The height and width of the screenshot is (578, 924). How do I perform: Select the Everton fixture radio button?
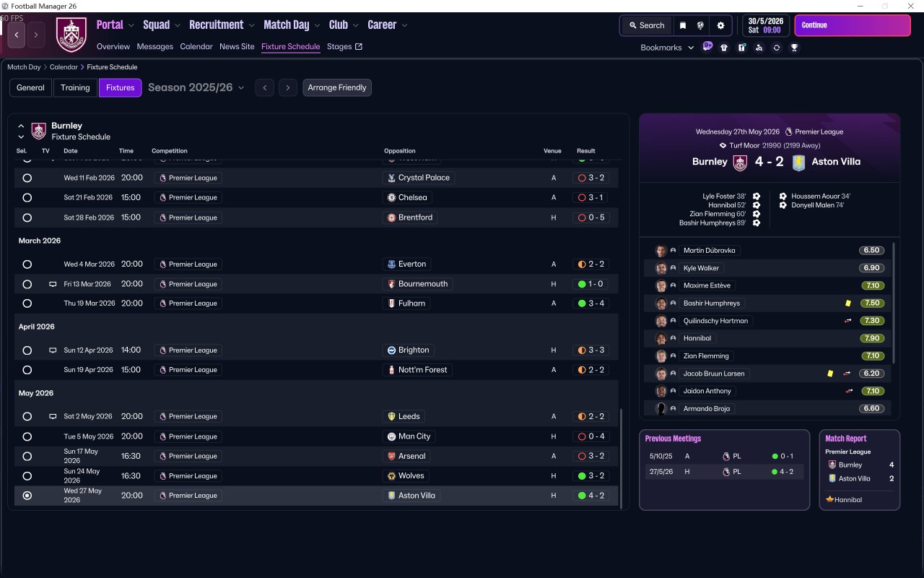pyautogui.click(x=27, y=264)
